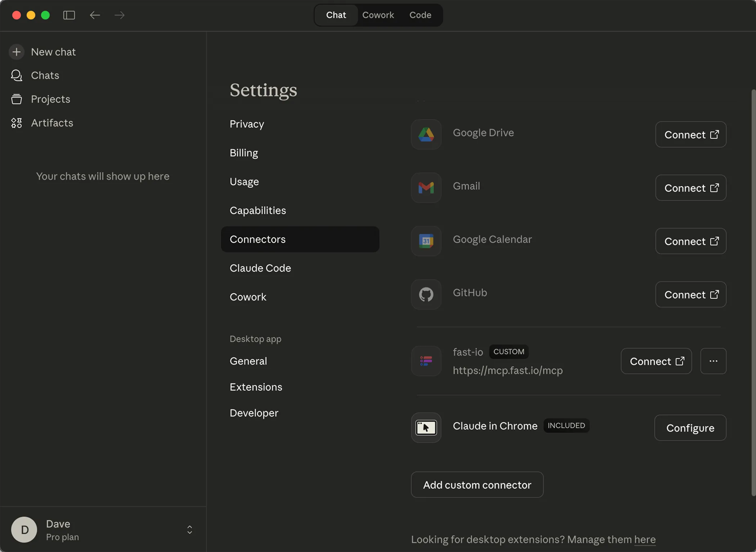Click the back navigation arrow
Viewport: 756px width, 552px height.
95,15
